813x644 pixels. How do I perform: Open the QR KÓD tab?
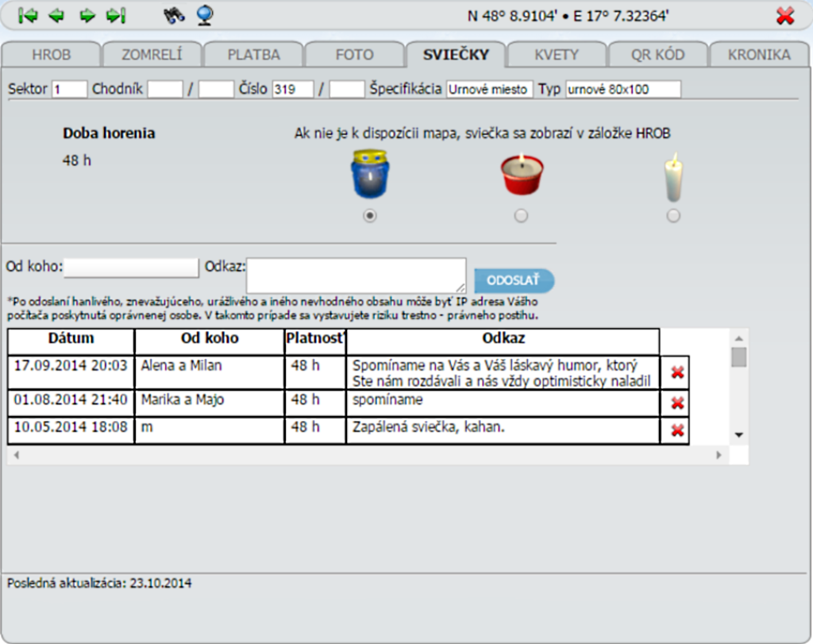pos(658,55)
